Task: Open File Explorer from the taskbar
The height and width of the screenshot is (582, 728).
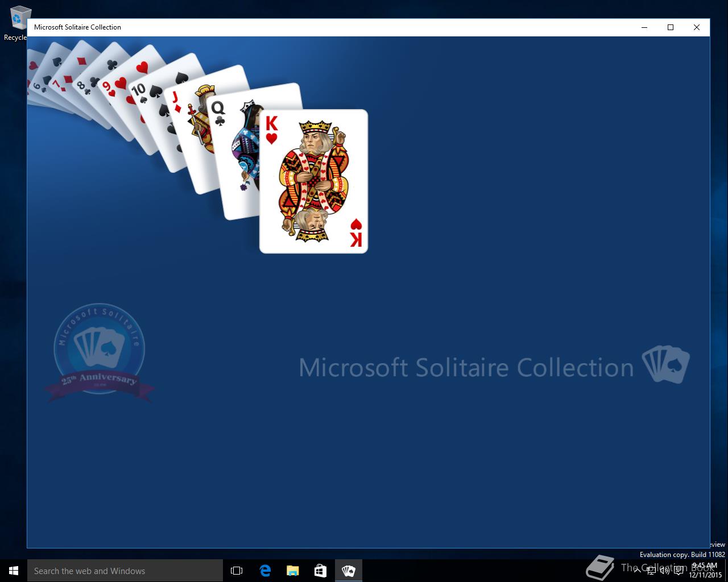Action: click(292, 571)
